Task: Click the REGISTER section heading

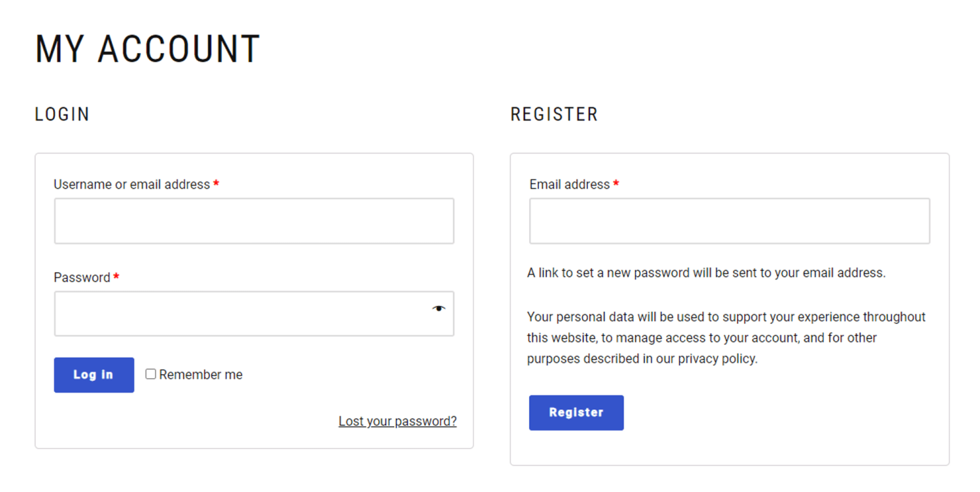Action: pyautogui.click(x=554, y=114)
